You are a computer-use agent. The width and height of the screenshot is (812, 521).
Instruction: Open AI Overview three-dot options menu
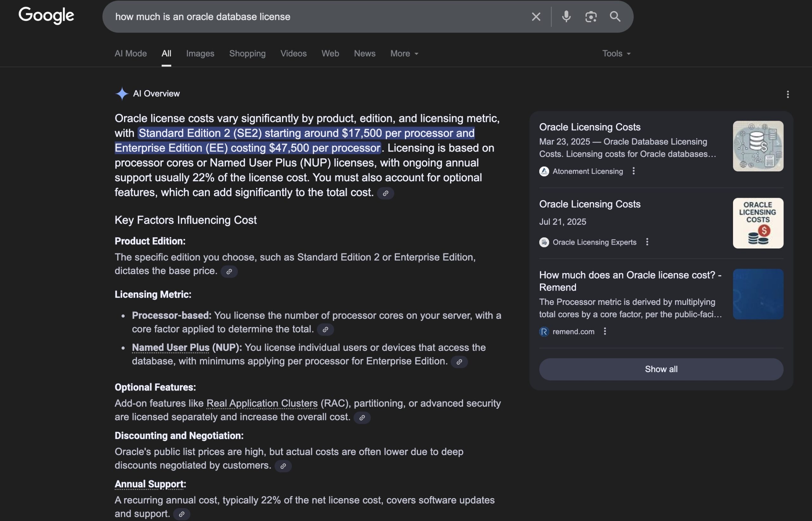coord(788,94)
